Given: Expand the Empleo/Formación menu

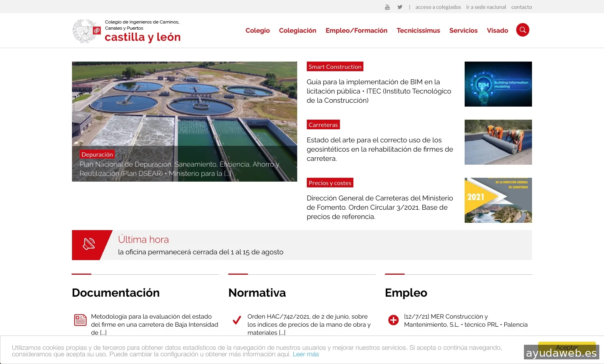Looking at the screenshot, I should click(x=356, y=30).
